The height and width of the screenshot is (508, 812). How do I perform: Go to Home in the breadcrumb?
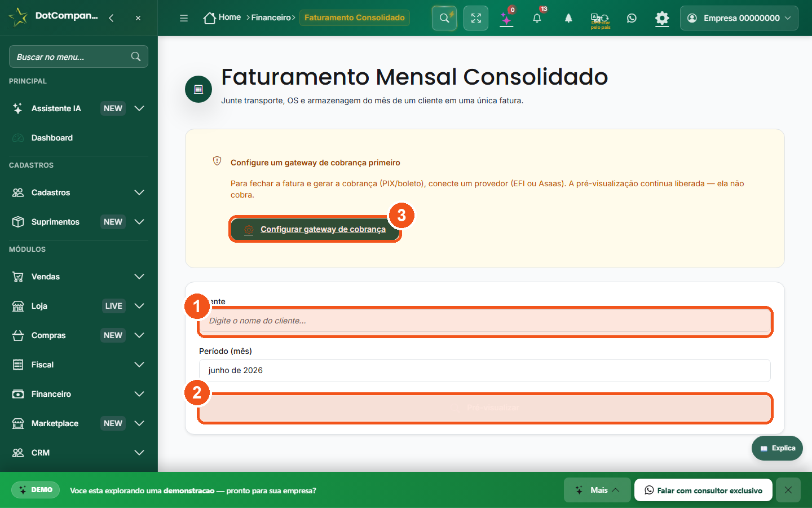(230, 17)
